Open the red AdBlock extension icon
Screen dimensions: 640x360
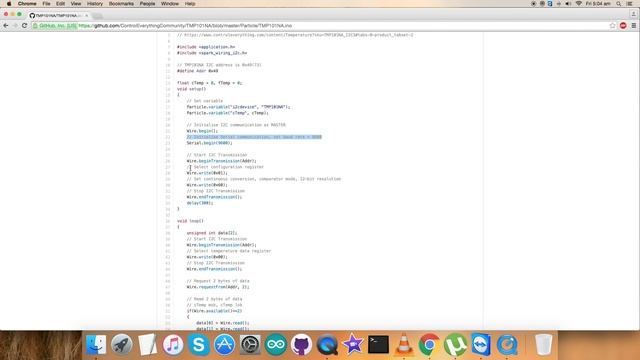tap(623, 26)
